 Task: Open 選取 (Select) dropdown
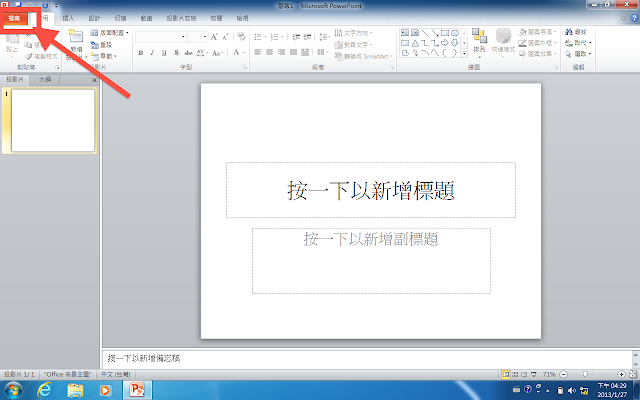[x=578, y=54]
